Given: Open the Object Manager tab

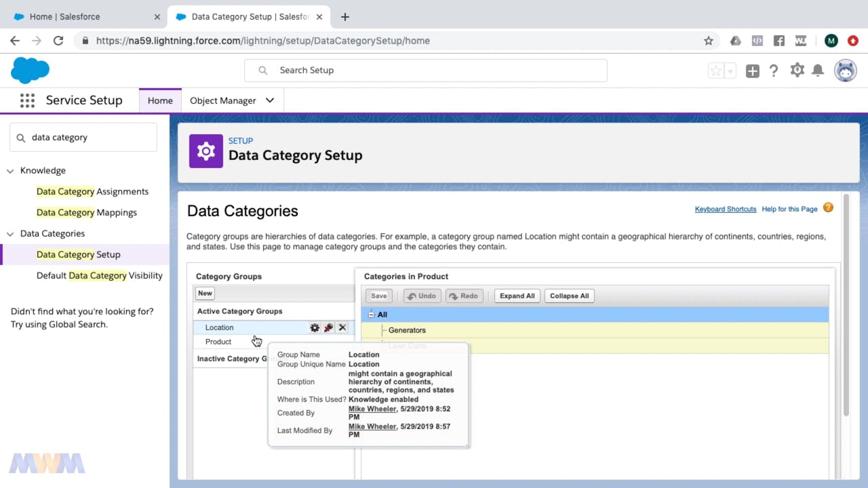Looking at the screenshot, I should [x=223, y=100].
